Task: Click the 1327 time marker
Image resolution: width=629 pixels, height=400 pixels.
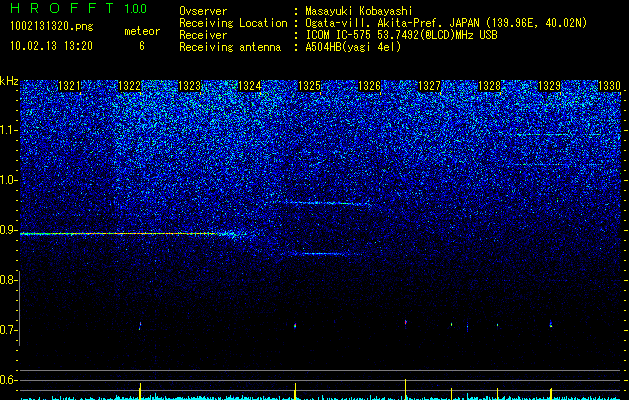Action: pos(429,86)
